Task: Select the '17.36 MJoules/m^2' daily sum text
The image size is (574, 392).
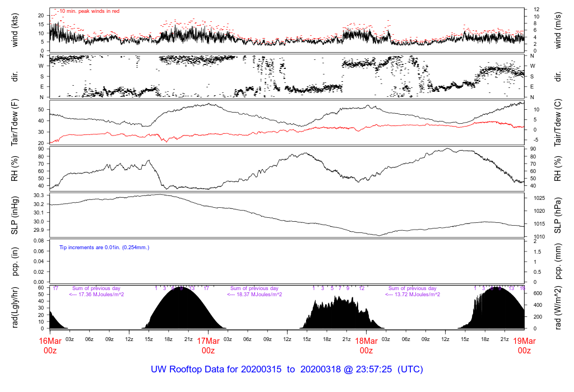Action: (x=101, y=295)
